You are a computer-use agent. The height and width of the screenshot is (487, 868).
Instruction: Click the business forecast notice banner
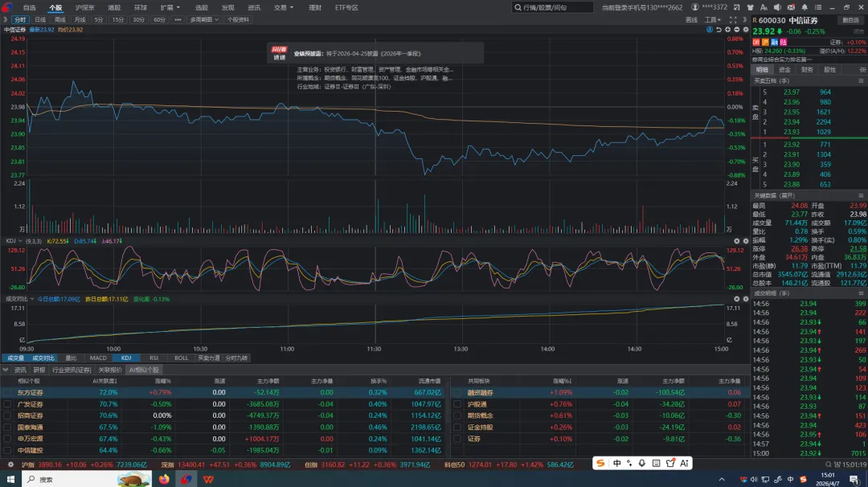375,54
